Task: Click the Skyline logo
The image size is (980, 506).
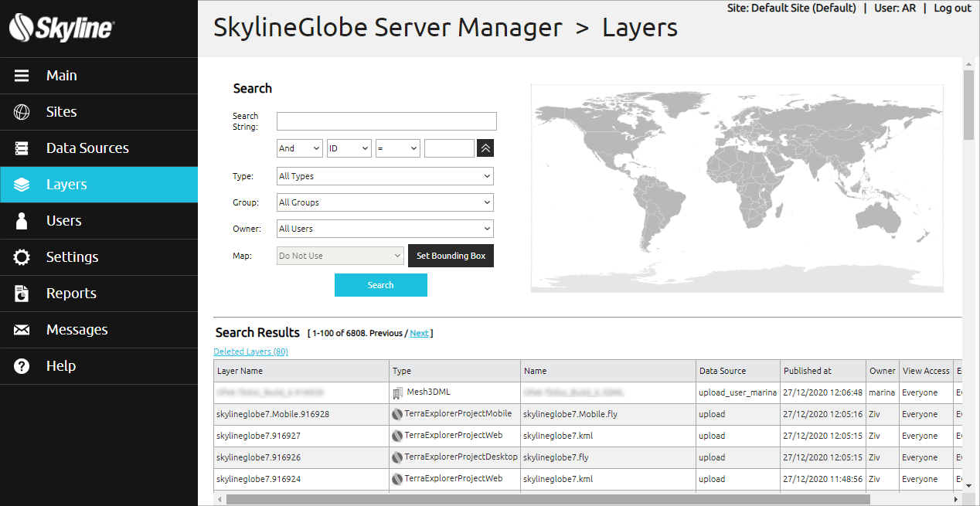Action: click(62, 29)
